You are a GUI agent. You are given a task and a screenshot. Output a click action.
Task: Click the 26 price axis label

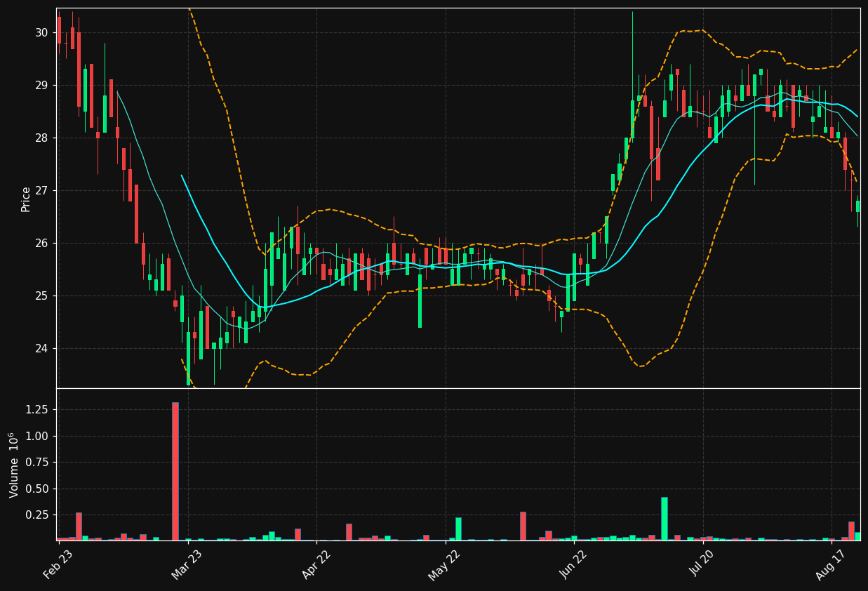tap(41, 244)
